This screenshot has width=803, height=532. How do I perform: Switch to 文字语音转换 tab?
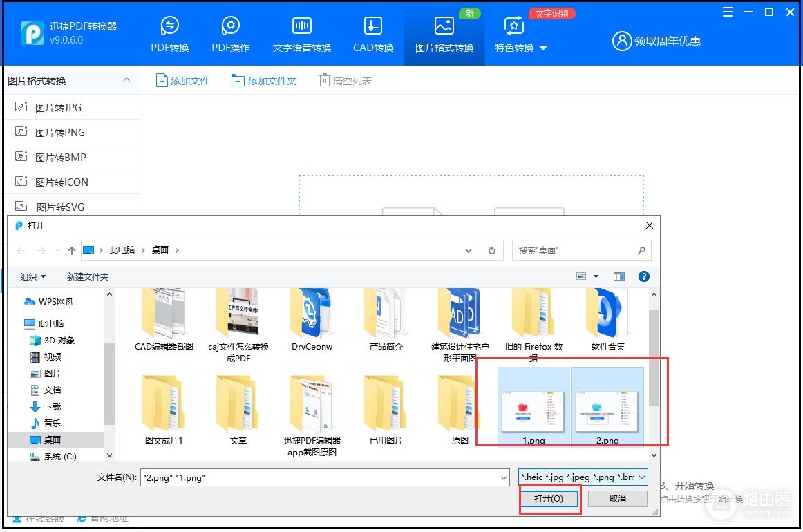coord(301,35)
